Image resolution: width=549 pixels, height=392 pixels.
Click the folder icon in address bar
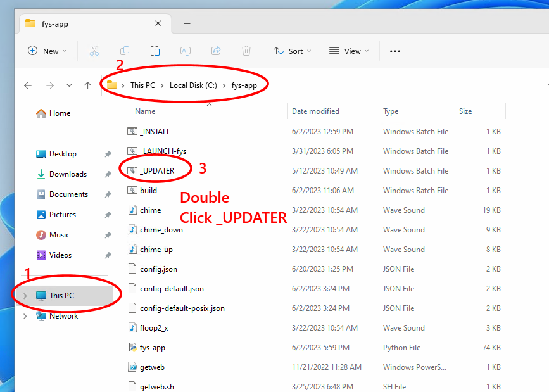[111, 85]
